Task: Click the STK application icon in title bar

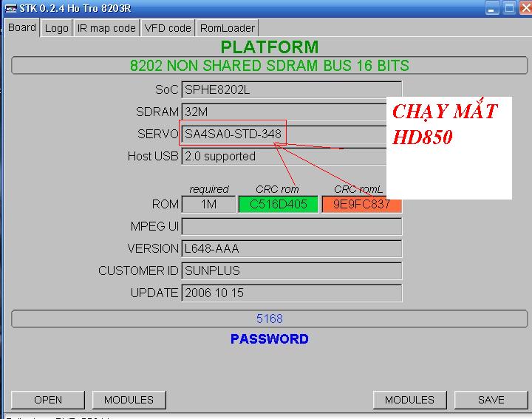Action: [x=11, y=8]
